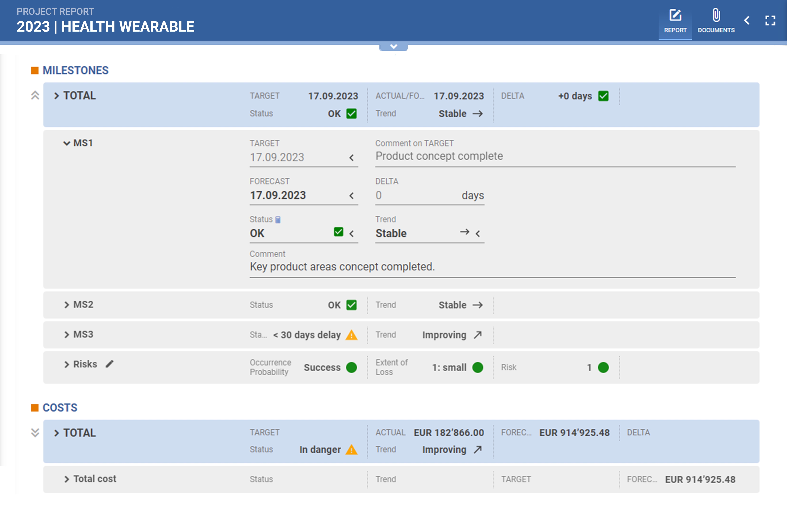Click the calculator icon next to Status
This screenshot has height=532, width=787.
coord(278,220)
